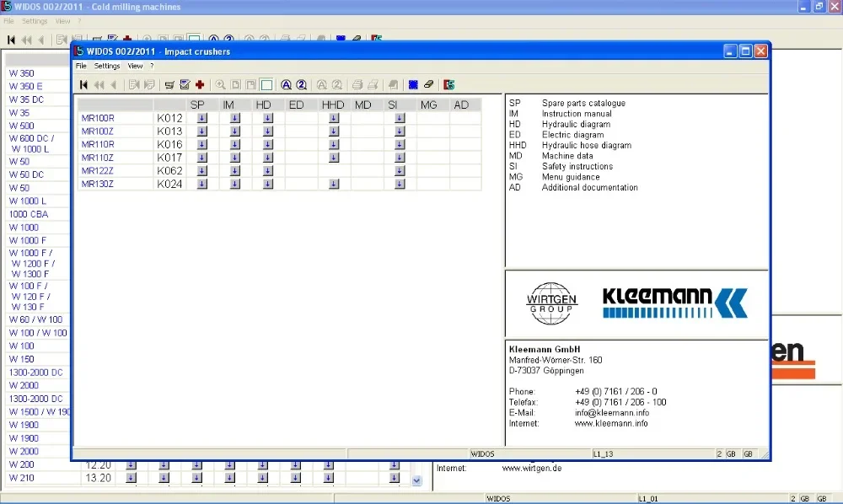Select W 2000 in background machine list
This screenshot has height=504, width=843.
coord(24,386)
